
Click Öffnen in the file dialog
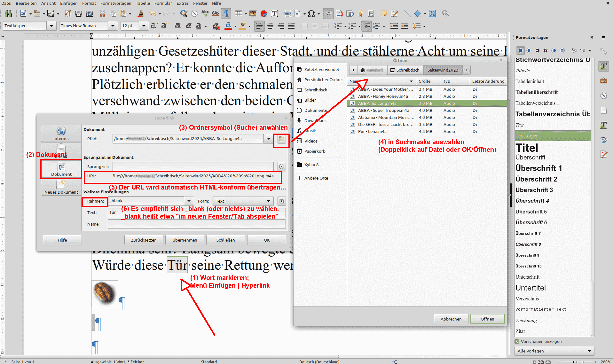[x=487, y=319]
